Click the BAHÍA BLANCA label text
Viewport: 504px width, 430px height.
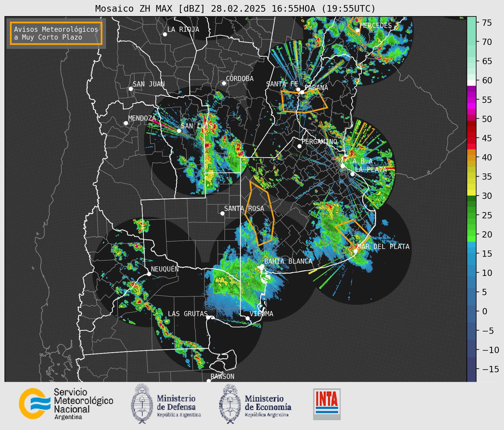288,261
